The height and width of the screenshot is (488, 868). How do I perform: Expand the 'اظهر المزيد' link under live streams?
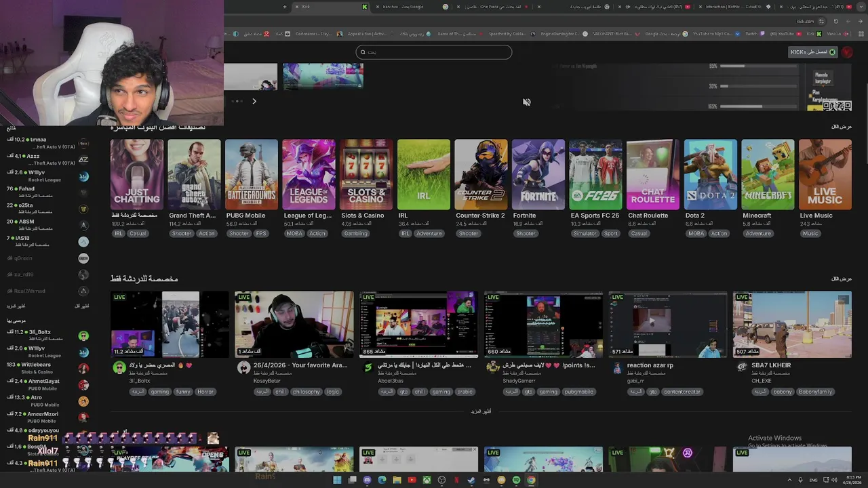(481, 411)
